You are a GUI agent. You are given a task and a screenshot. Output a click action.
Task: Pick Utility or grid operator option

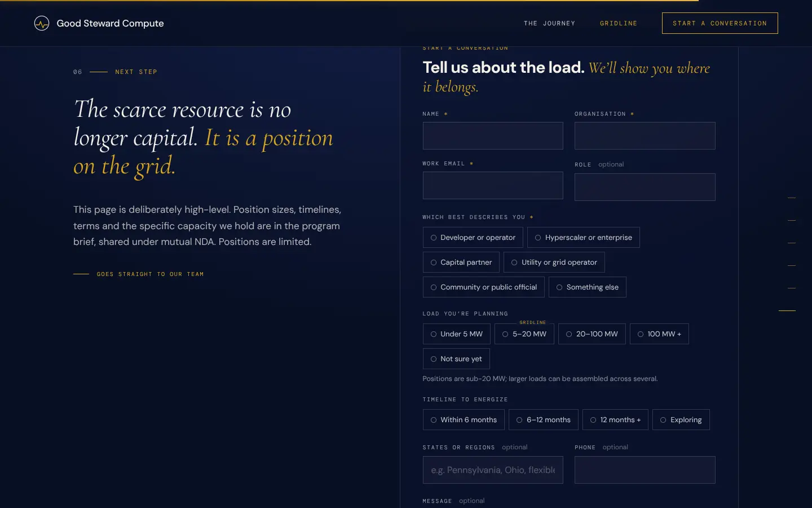click(x=554, y=262)
